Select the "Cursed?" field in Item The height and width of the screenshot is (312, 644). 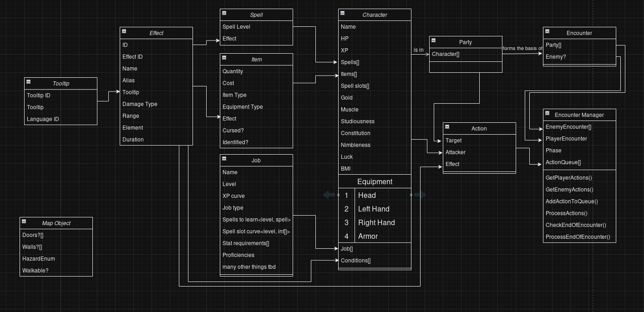pos(233,131)
